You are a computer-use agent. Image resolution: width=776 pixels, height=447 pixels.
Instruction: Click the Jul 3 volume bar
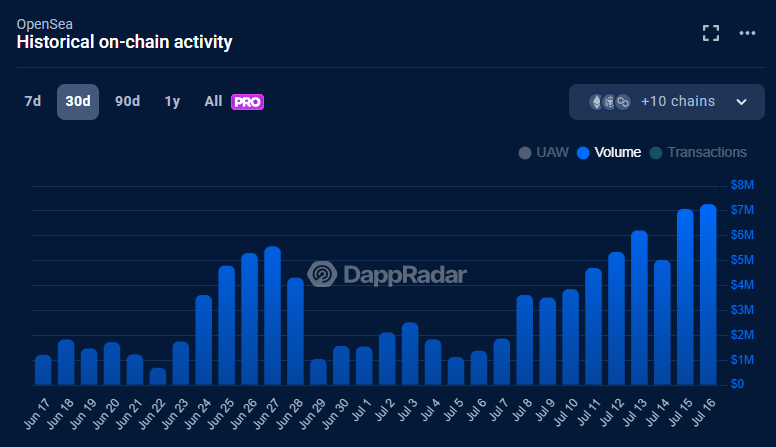click(410, 354)
